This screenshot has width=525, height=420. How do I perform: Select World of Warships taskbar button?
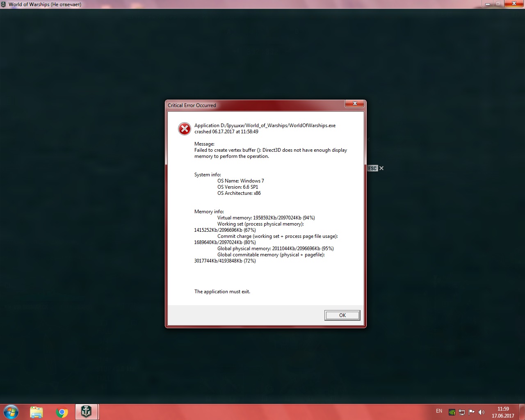point(87,412)
